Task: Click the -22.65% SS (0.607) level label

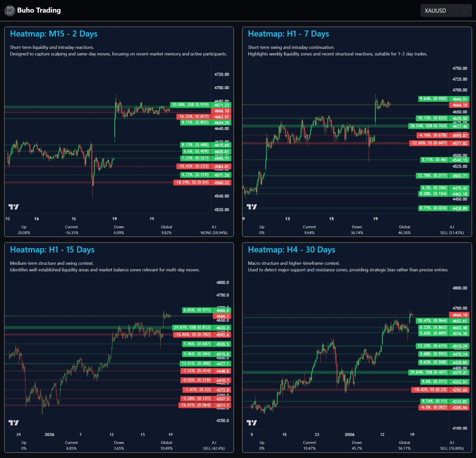Action: click(x=429, y=143)
